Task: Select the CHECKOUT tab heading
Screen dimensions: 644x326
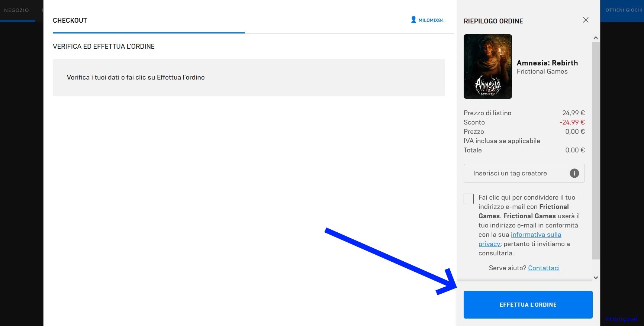Action: pos(70,20)
